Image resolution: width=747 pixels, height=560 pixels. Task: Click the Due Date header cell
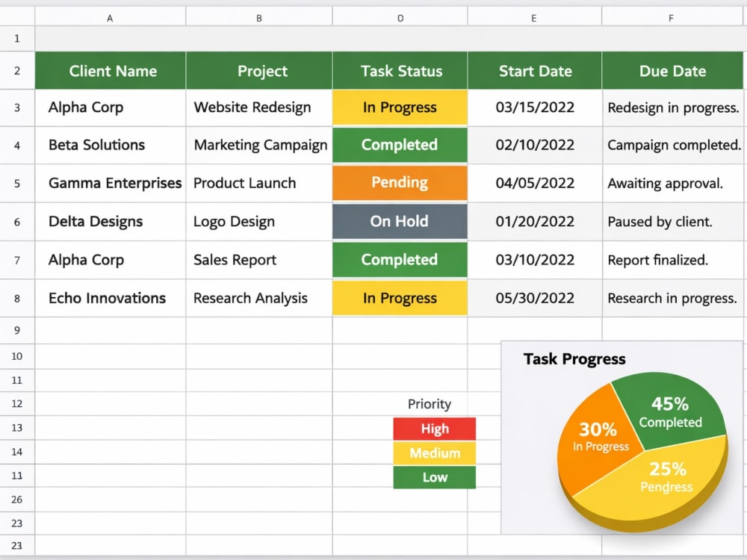(673, 70)
